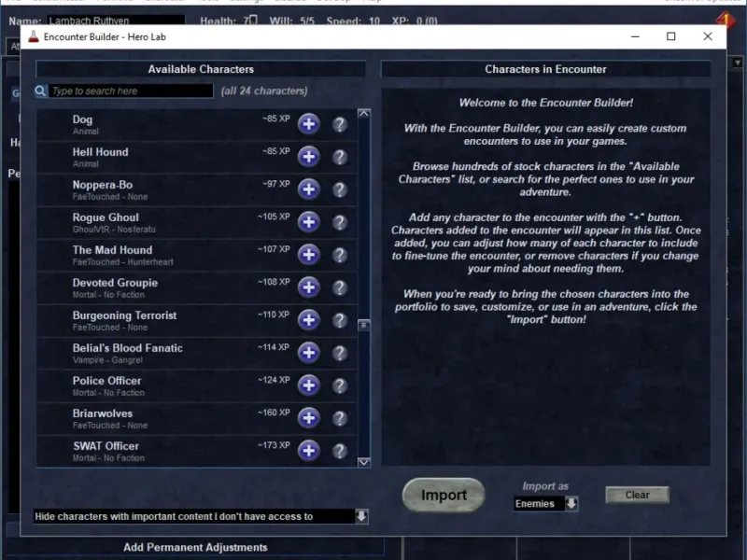Screen dimensions: 747x560
Task: Click the Characters in Encounter header
Action: pos(545,69)
